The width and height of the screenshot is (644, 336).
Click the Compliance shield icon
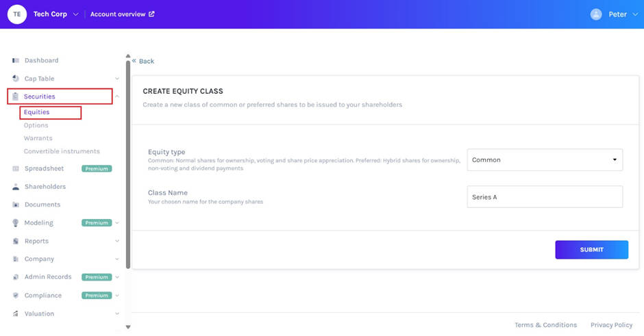(16, 296)
